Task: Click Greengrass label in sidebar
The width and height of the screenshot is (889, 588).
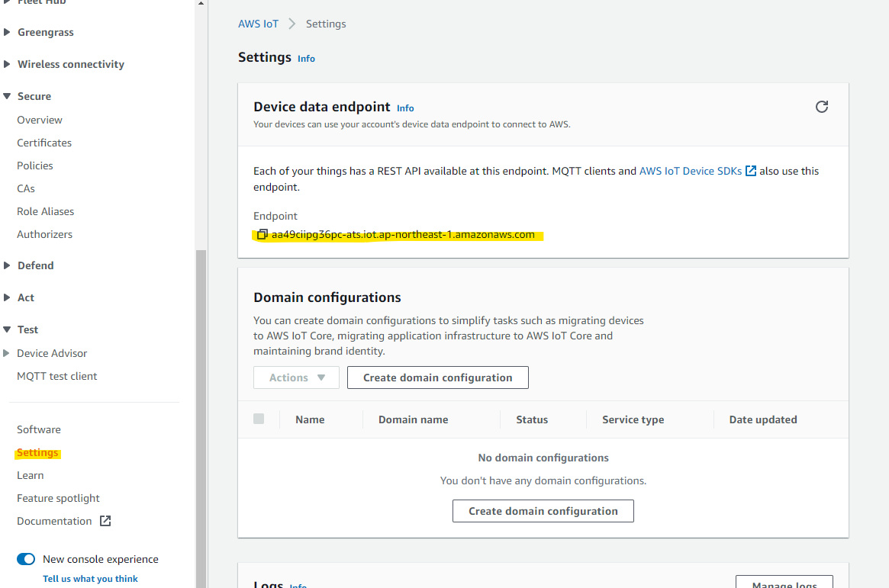Action: [45, 32]
